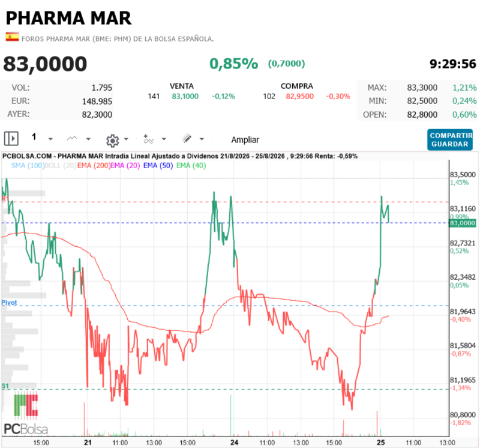Expand the drawing tools dropdown arrow
The width and height of the screenshot is (480, 448).
click(202, 139)
